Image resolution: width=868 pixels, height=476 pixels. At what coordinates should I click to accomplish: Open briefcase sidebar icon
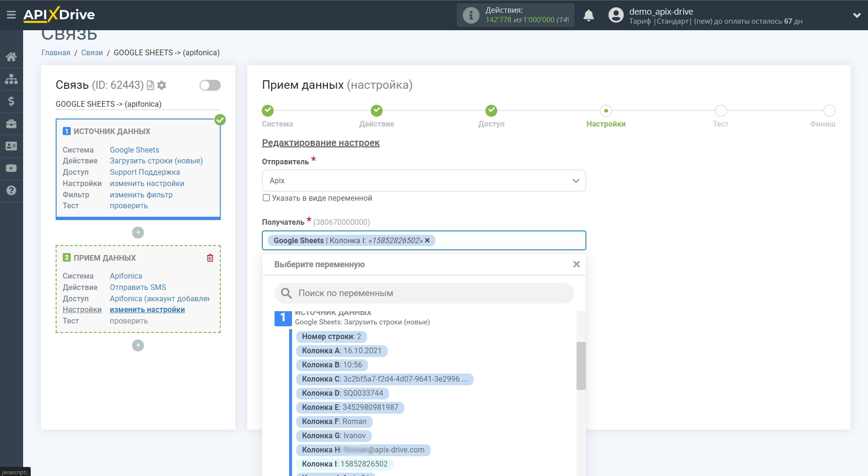click(11, 124)
